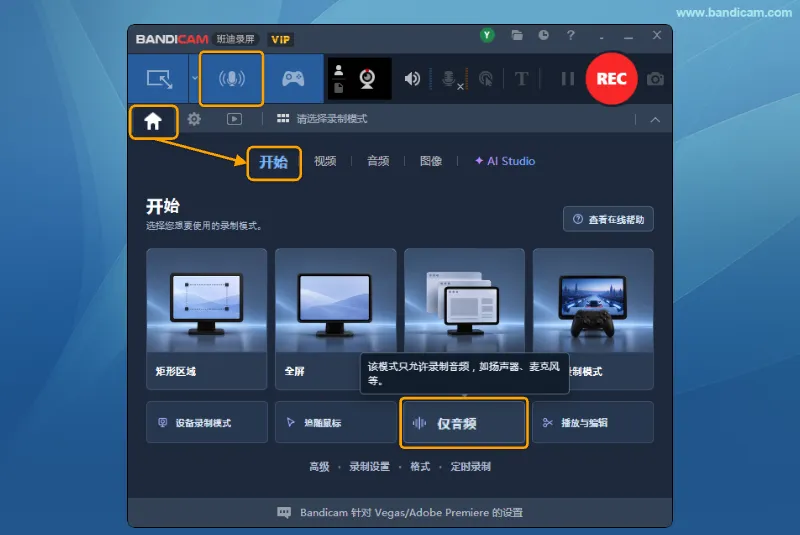Open the screen mode dropdown arrow

194,79
